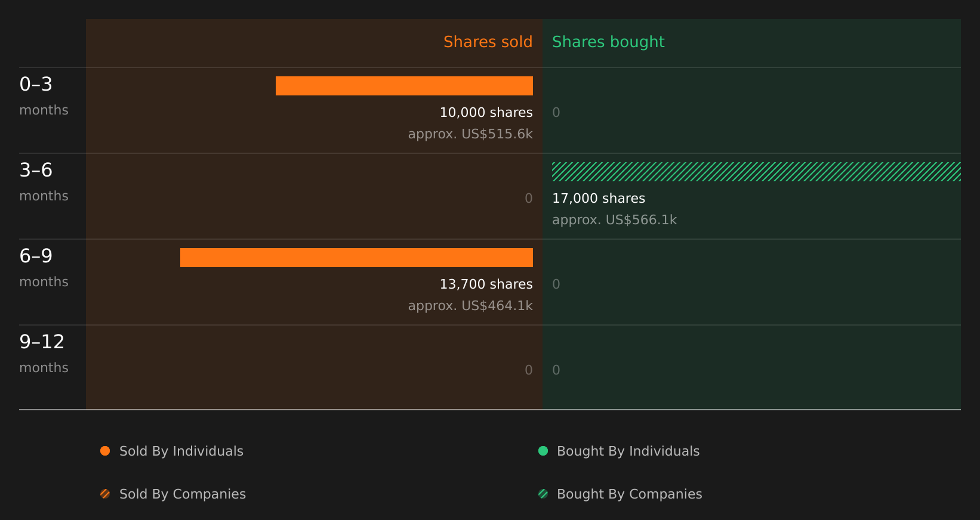Select the Sold By Individuals legend label

pos(181,451)
